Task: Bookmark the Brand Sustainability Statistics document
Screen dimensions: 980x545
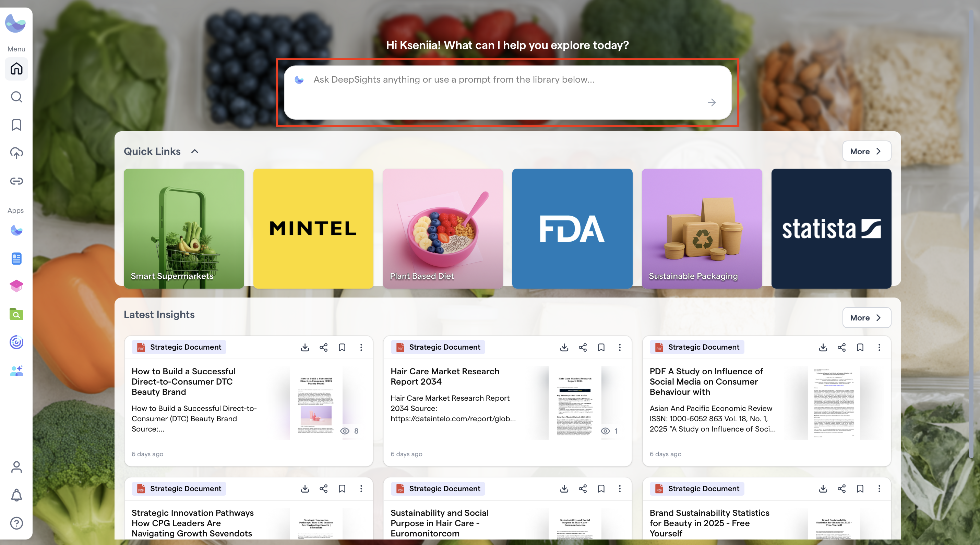Action: pyautogui.click(x=860, y=489)
